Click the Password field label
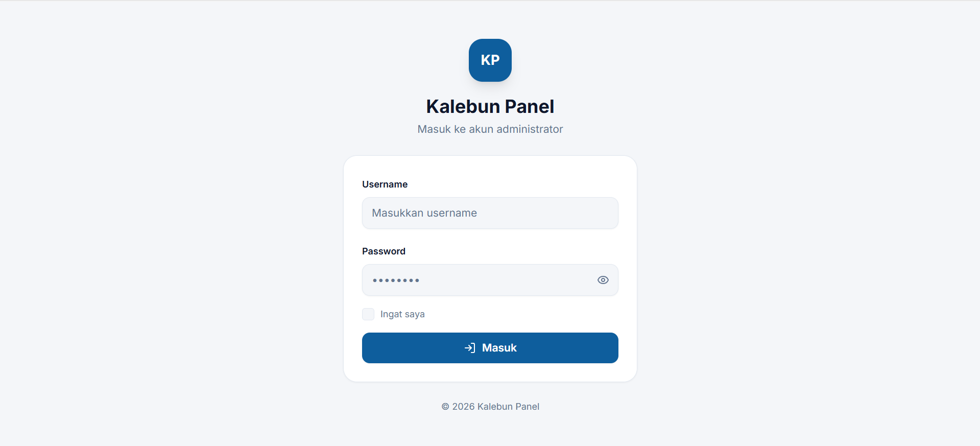This screenshot has height=446, width=980. point(384,251)
